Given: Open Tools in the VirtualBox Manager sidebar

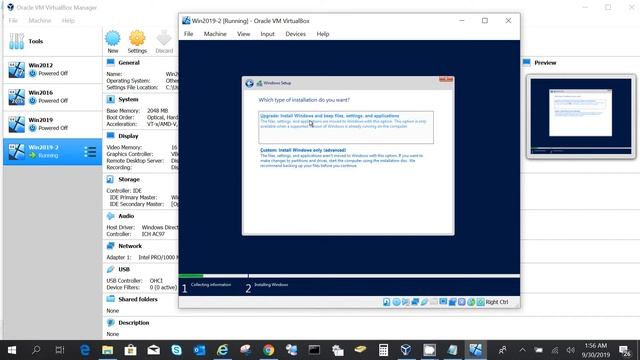Looking at the screenshot, I should (52, 41).
